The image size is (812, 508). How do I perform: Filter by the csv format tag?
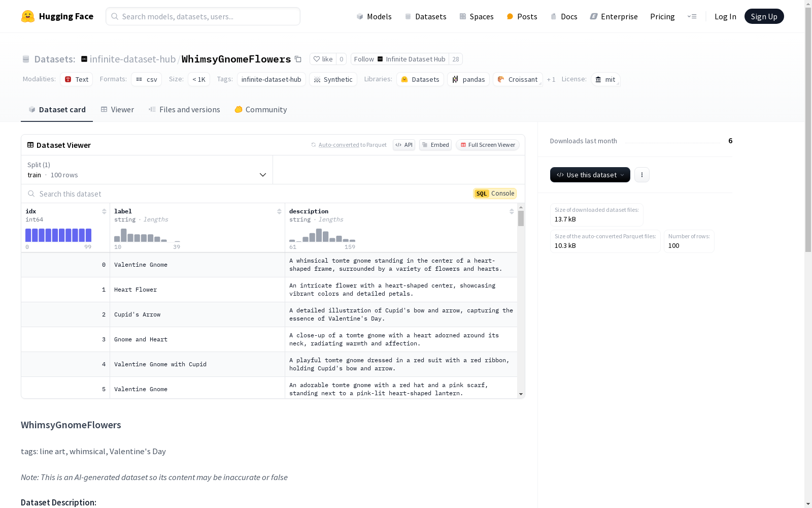[147, 79]
